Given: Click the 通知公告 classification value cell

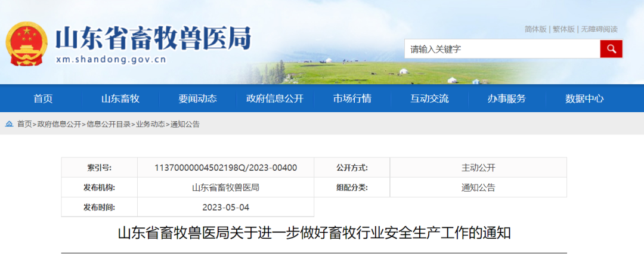Looking at the screenshot, I should click(478, 187).
